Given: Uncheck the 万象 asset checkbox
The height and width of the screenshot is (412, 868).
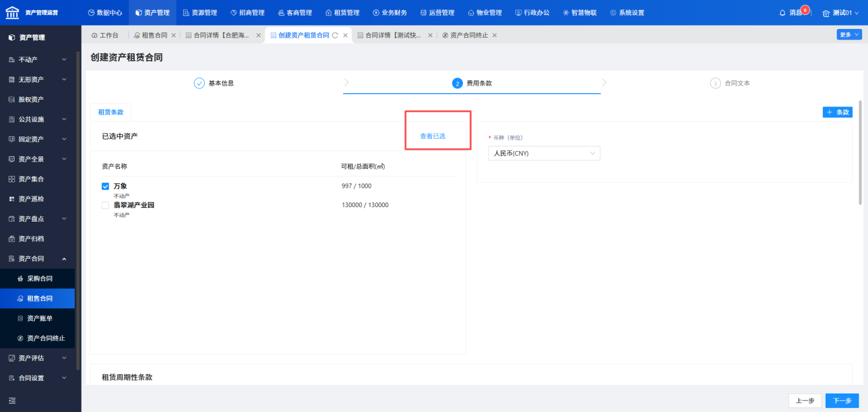Looking at the screenshot, I should coord(105,186).
